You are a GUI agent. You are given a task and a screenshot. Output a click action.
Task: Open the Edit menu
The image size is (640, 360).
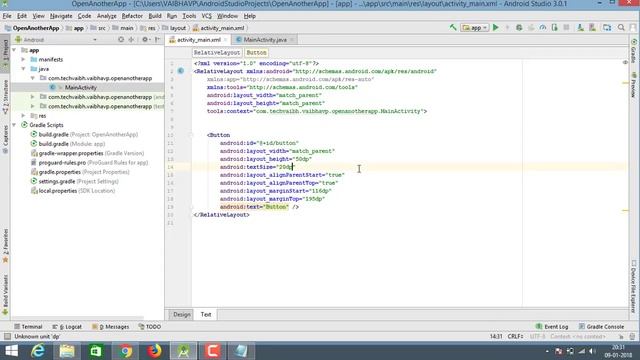point(22,16)
